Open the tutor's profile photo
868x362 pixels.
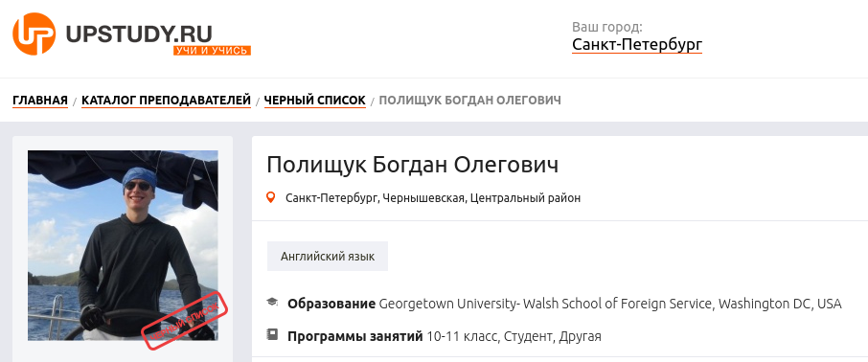[123, 245]
